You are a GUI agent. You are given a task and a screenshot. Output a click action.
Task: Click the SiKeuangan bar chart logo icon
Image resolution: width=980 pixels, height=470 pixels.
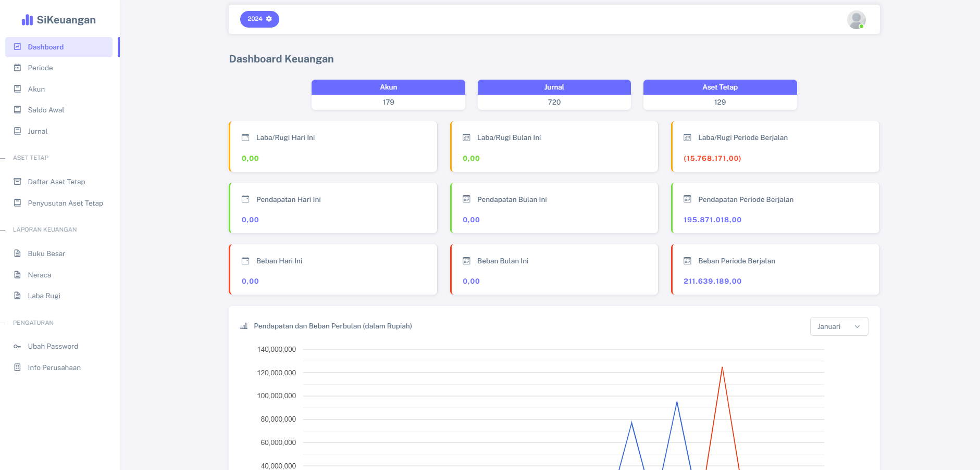click(x=27, y=20)
